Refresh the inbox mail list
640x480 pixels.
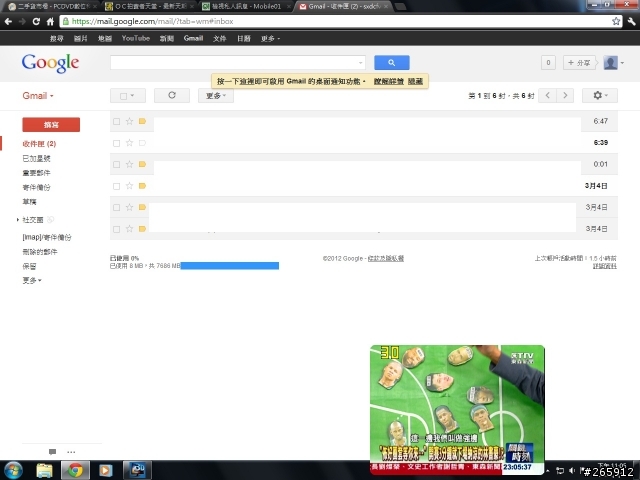[172, 96]
